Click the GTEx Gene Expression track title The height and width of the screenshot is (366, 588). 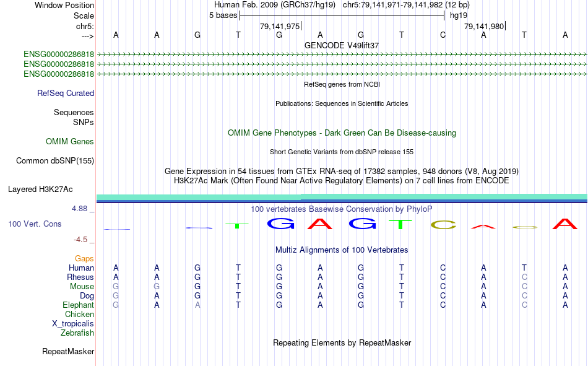click(342, 171)
